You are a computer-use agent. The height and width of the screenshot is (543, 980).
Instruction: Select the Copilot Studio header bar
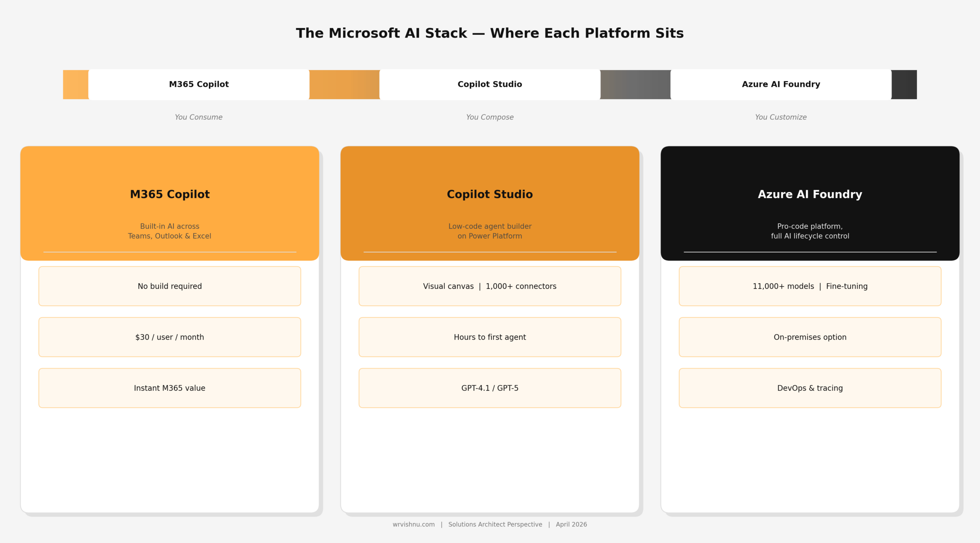pyautogui.click(x=489, y=84)
